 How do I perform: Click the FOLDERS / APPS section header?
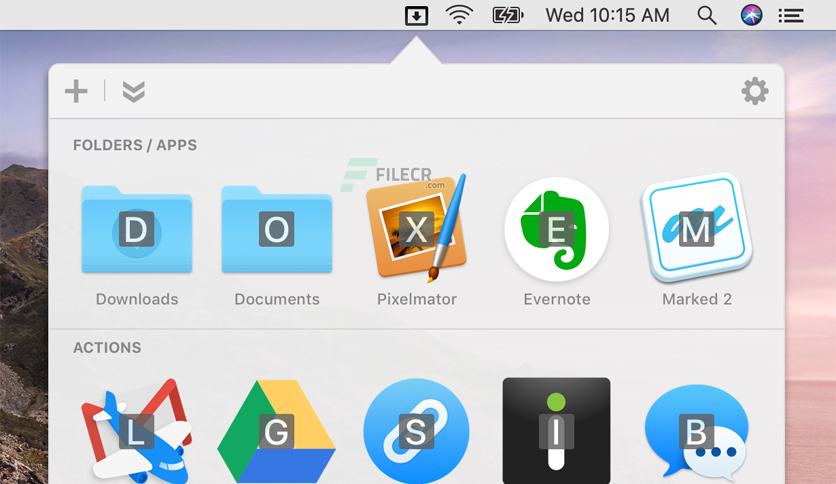coord(135,145)
